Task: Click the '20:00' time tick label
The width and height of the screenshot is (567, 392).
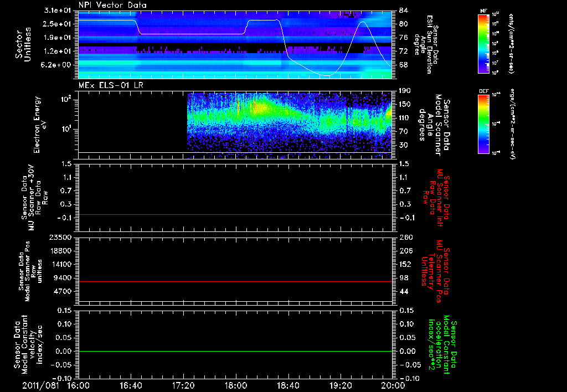Action: [x=393, y=385]
